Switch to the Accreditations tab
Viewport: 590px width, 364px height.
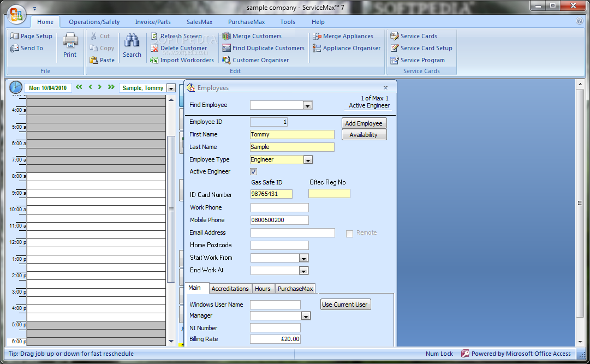click(x=230, y=289)
